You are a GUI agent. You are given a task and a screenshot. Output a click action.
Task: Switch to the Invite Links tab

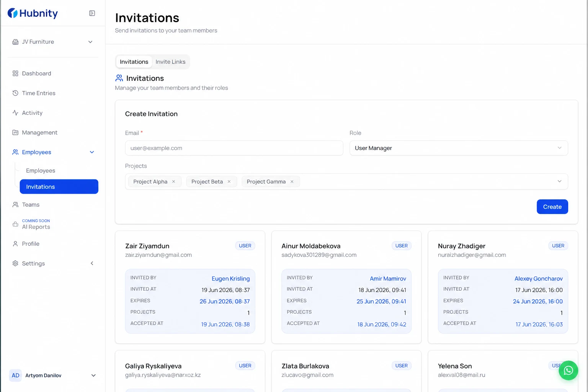[170, 62]
